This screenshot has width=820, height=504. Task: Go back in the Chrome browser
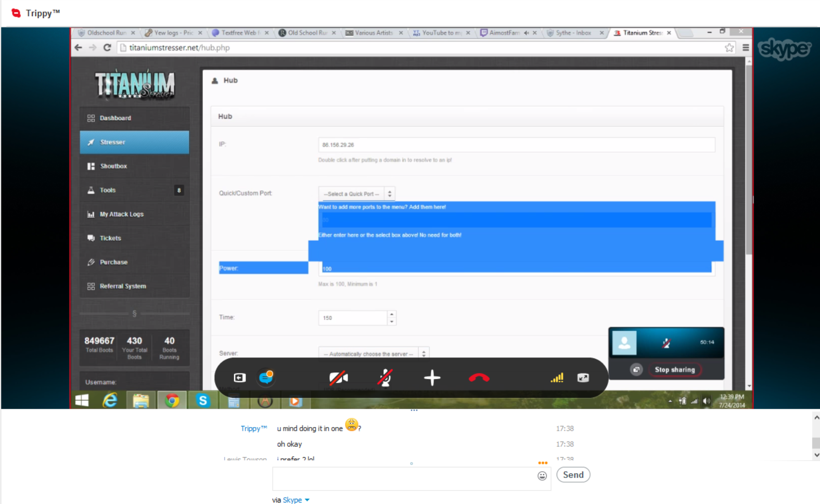pyautogui.click(x=79, y=47)
